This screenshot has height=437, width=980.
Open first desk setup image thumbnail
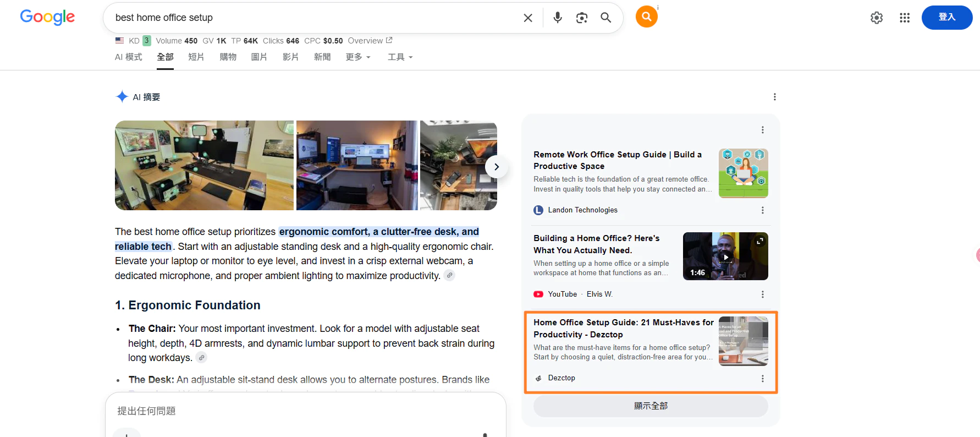[x=204, y=165]
